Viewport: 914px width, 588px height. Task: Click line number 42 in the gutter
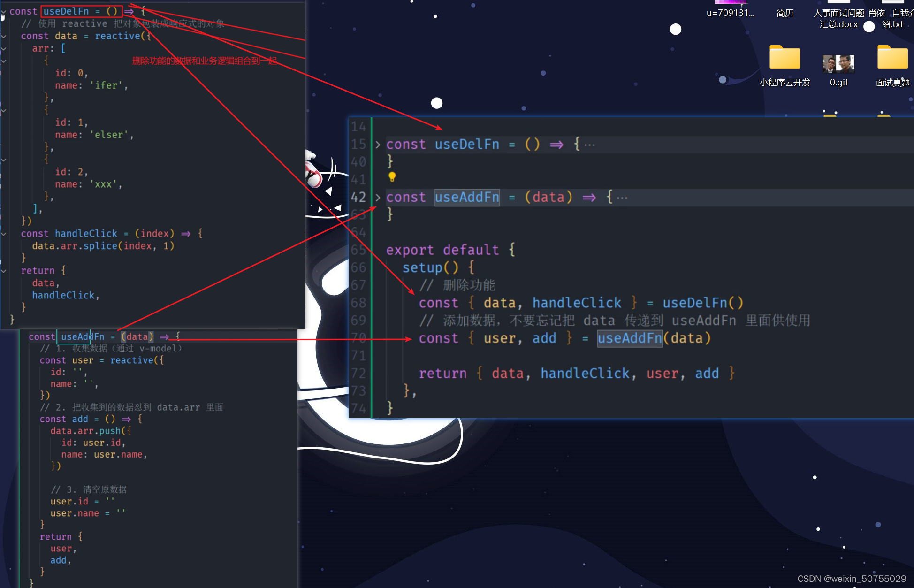358,198
